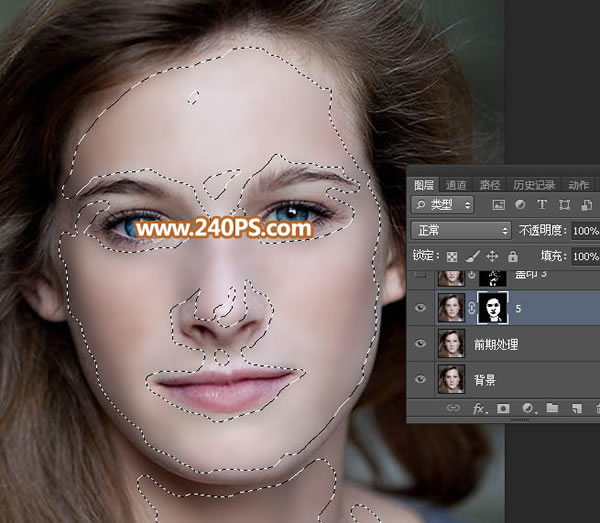Click the link layers chain icon
The width and height of the screenshot is (600, 523).
[453, 408]
